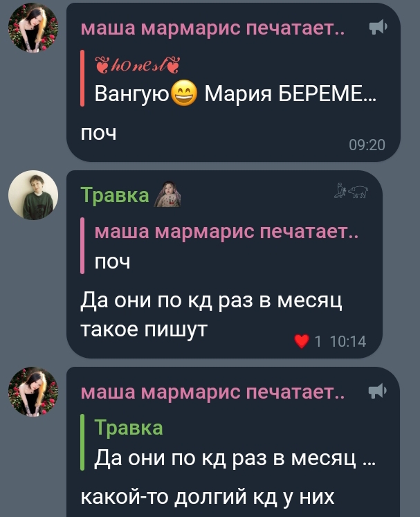Click the megaphone icon in the 09:20 message

[x=378, y=27]
